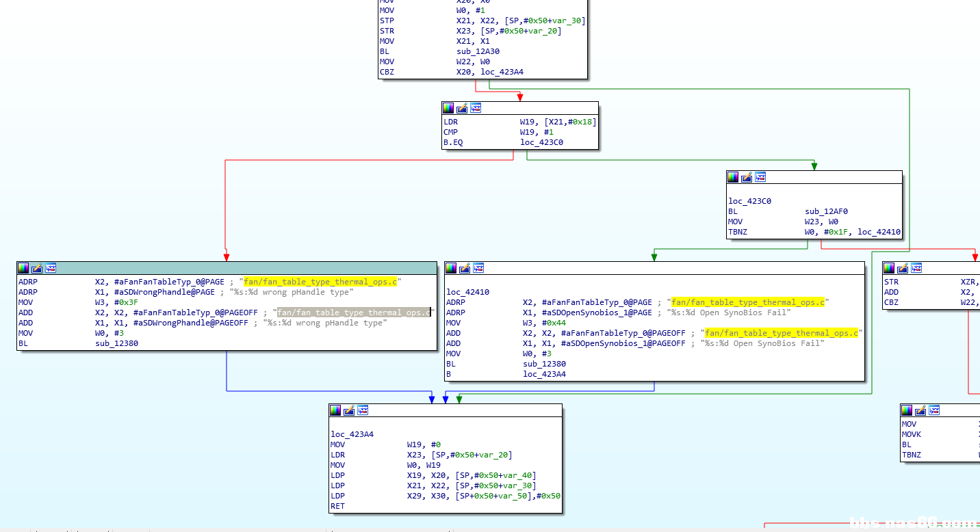Viewport: 980px width, 532px height.
Task: Open color icon on the STR XZR block
Action: pos(890,268)
